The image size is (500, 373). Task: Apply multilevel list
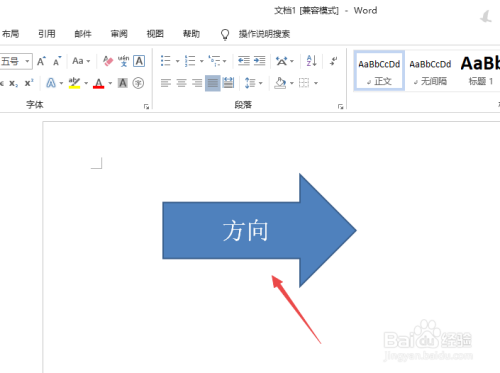[x=214, y=61]
